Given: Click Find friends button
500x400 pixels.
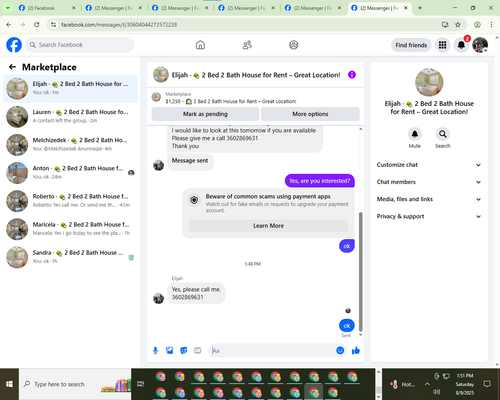Looking at the screenshot, I should (411, 45).
